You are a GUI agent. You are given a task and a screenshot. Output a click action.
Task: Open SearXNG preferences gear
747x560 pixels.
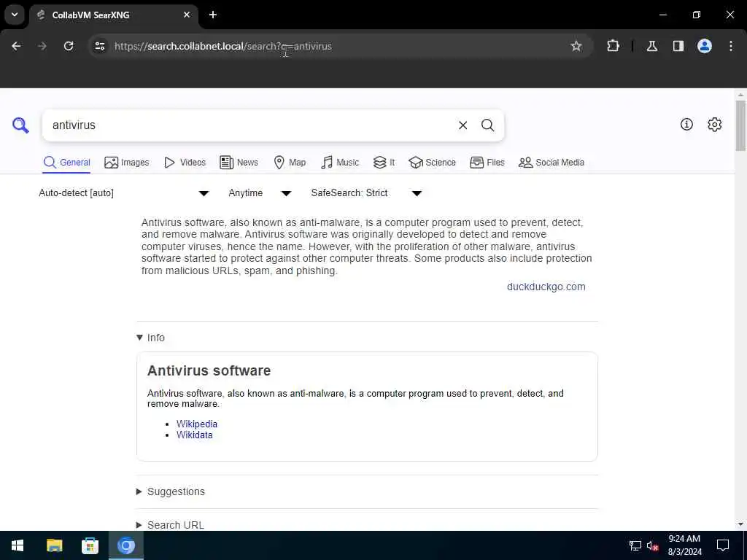click(715, 124)
